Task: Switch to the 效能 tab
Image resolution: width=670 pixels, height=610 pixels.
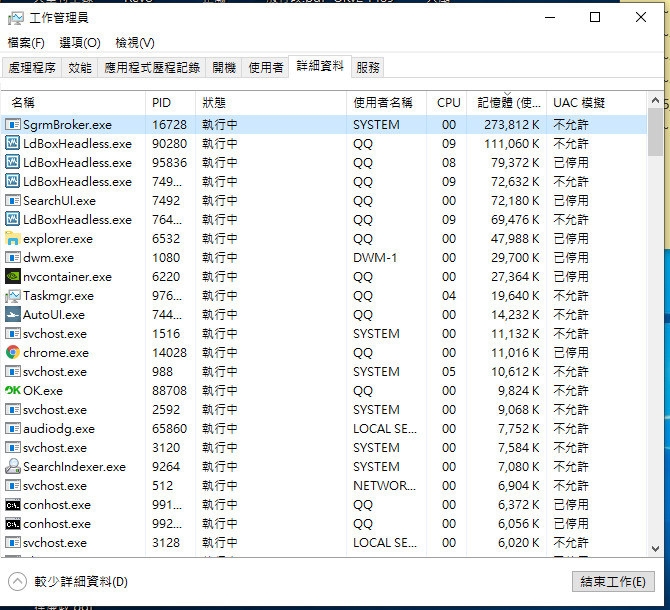Action: tap(80, 67)
